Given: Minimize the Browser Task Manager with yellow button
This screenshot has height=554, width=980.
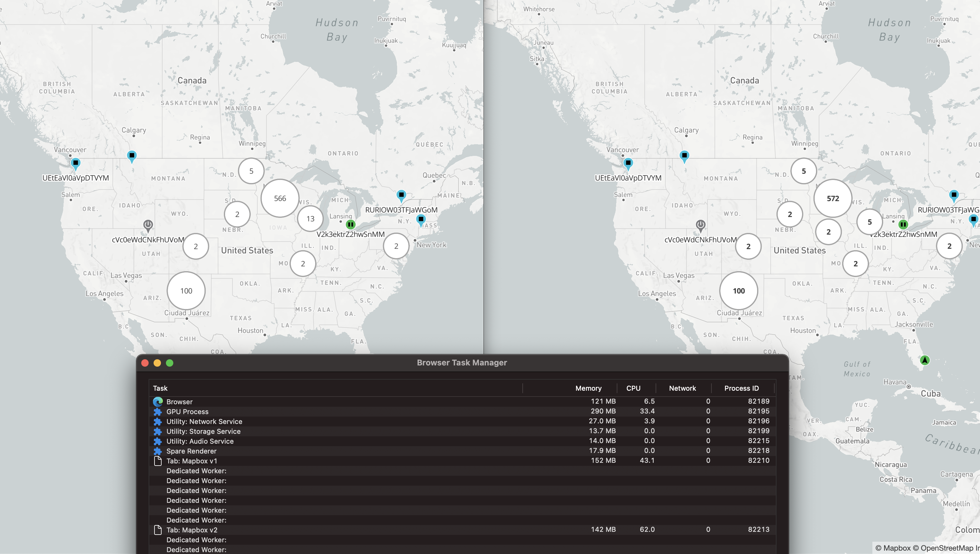Looking at the screenshot, I should [x=157, y=363].
